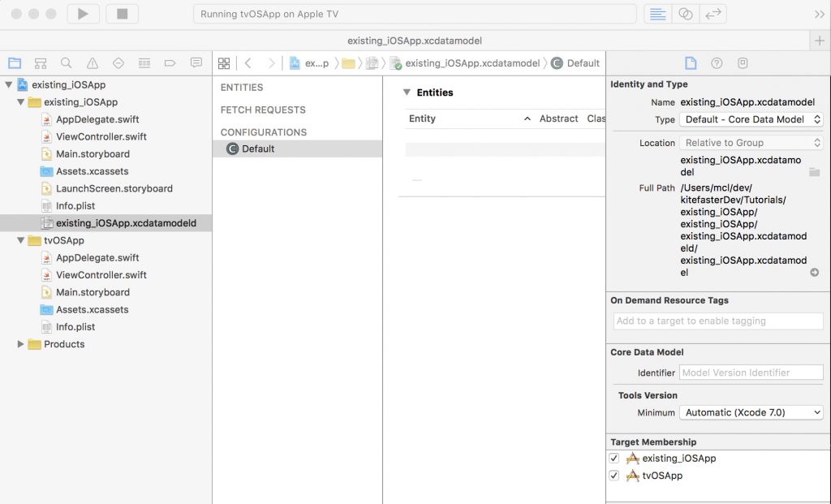Screen dimensions: 831x504
Task: Show the Standard editor
Action: [x=657, y=14]
